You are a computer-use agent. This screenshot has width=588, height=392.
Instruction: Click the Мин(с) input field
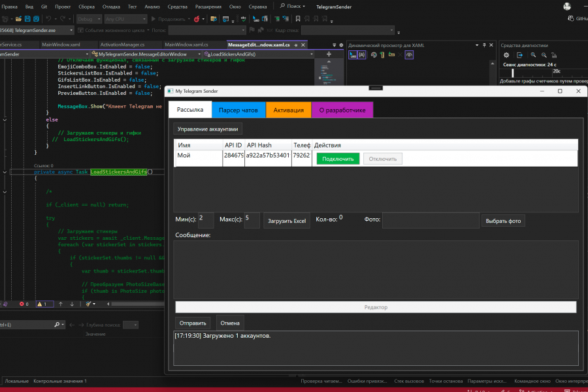tap(206, 221)
